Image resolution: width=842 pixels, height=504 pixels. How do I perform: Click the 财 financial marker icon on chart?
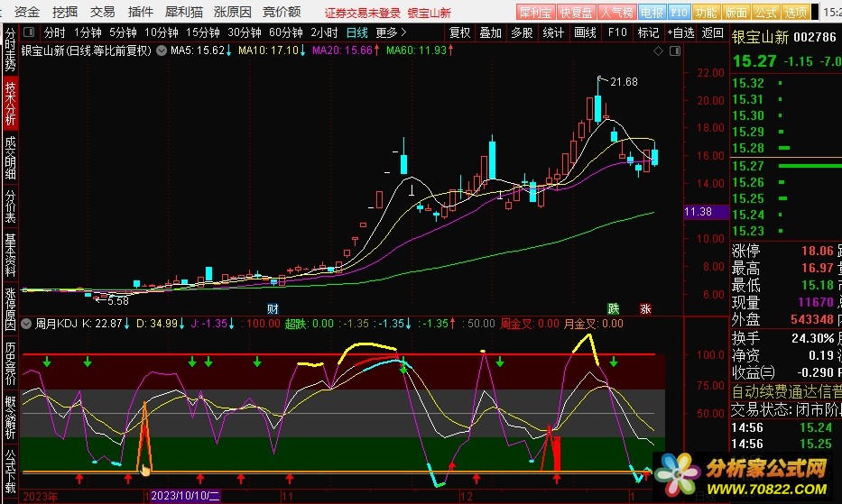(273, 308)
